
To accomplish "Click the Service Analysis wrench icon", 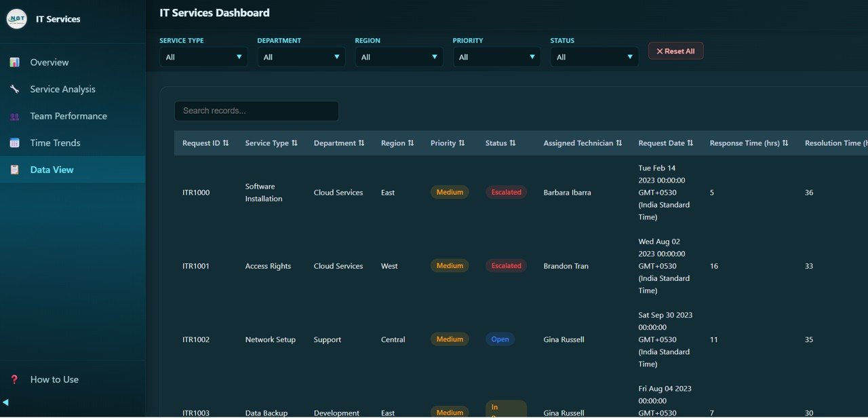I will click(14, 89).
